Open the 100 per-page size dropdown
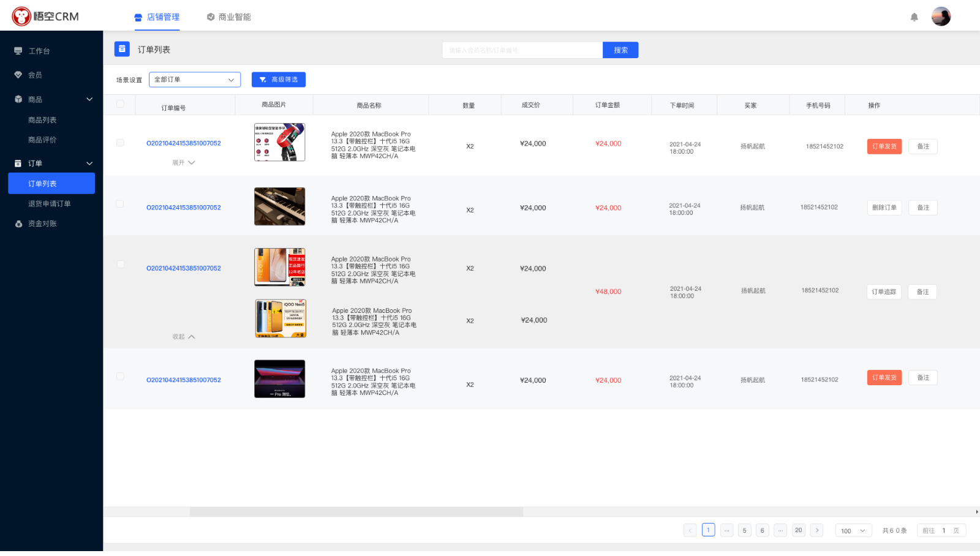Image resolution: width=980 pixels, height=556 pixels. point(854,531)
